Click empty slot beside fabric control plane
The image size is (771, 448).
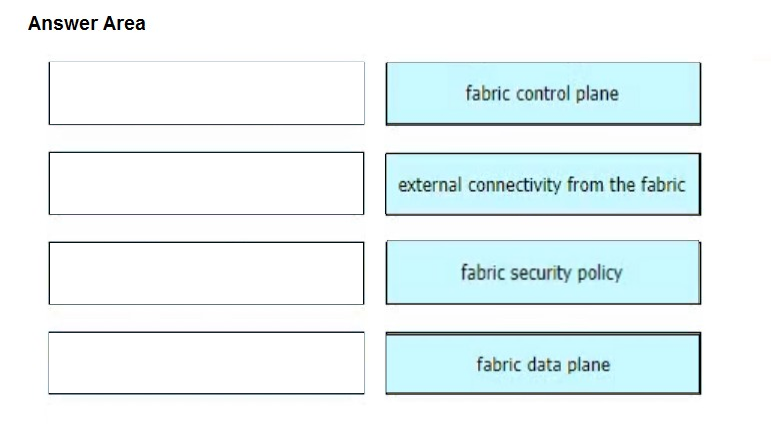coord(207,93)
